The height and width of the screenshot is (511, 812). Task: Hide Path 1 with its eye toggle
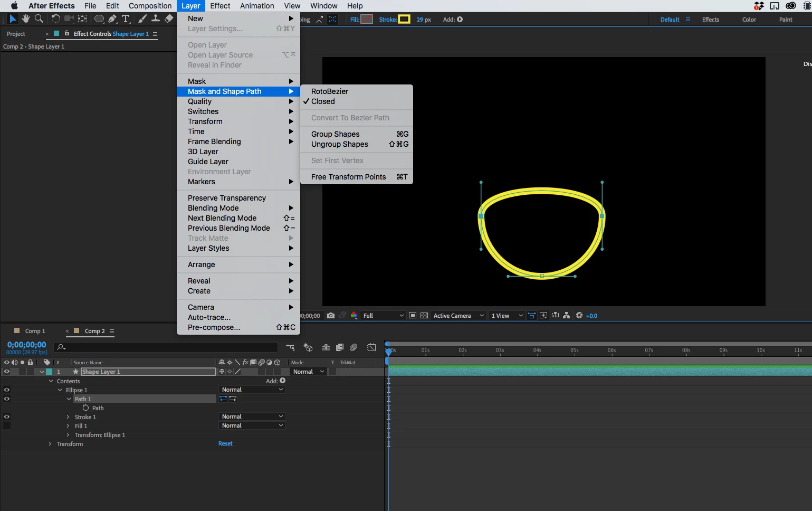[7, 399]
